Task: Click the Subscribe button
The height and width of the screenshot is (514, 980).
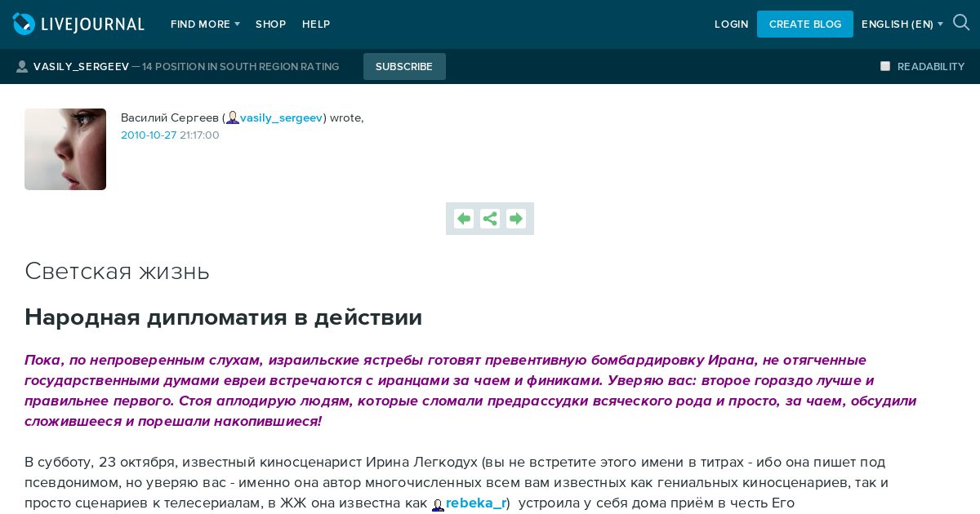Action: click(x=404, y=67)
